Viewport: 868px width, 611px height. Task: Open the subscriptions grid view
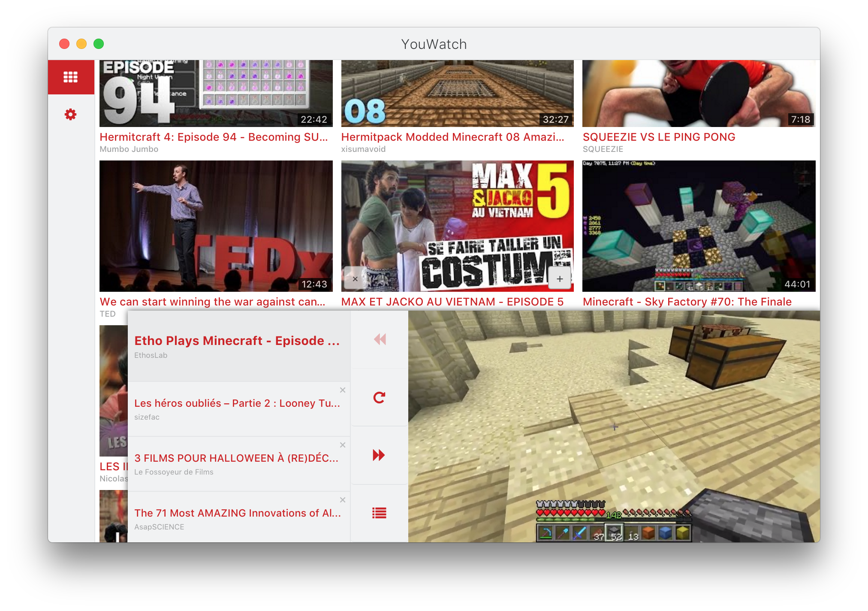tap(71, 77)
